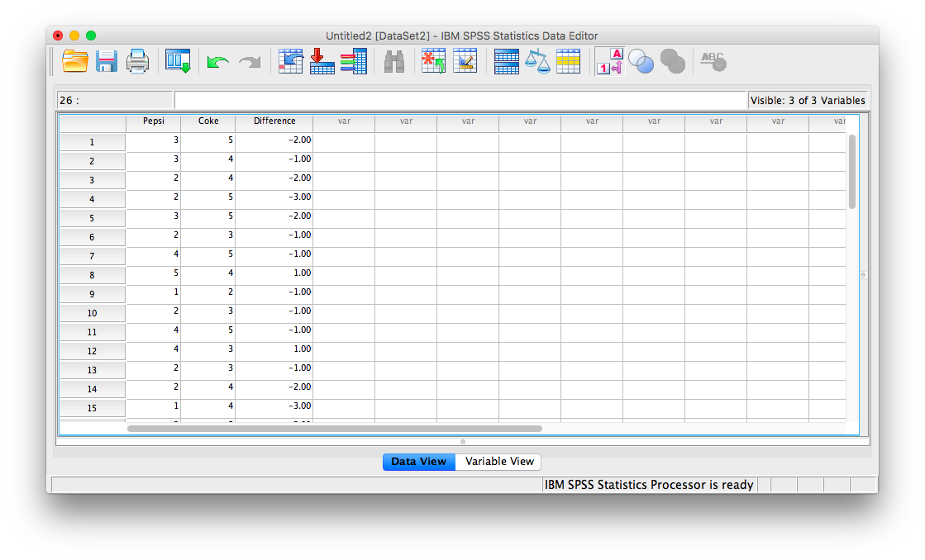Select the Data View tab
The image size is (925, 560).
point(418,462)
